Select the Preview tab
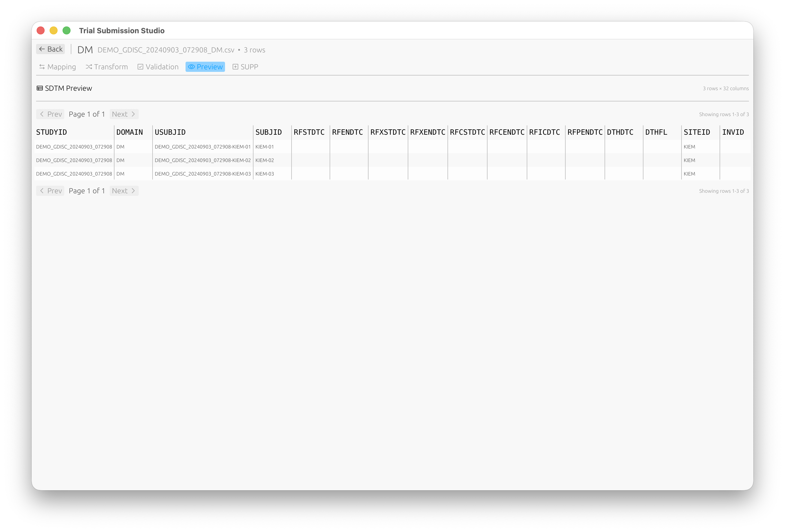 pyautogui.click(x=205, y=67)
